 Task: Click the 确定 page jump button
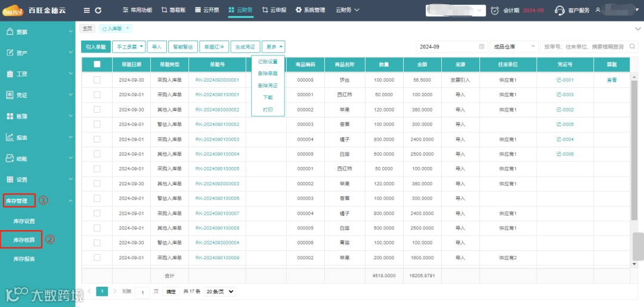pyautogui.click(x=171, y=292)
